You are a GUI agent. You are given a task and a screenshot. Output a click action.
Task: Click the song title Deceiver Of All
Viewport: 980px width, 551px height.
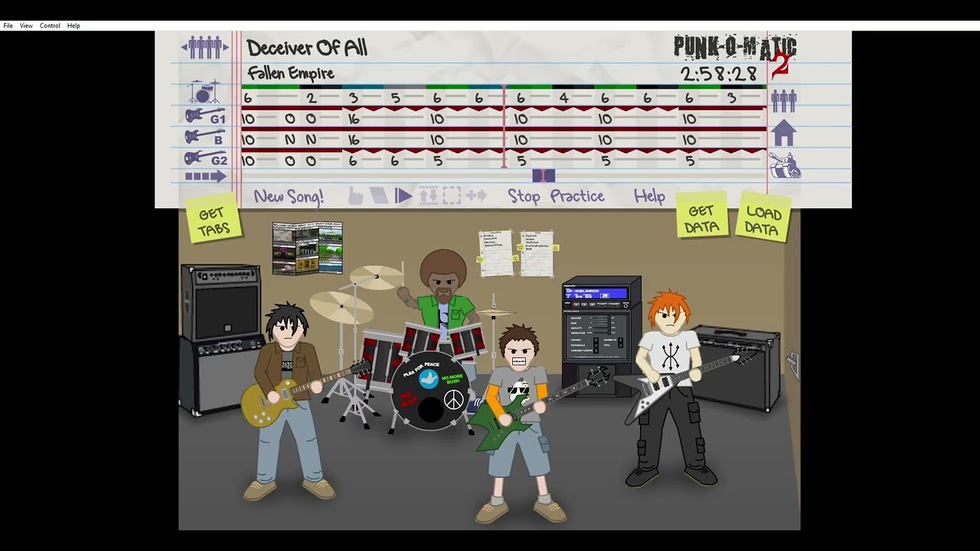tap(307, 48)
